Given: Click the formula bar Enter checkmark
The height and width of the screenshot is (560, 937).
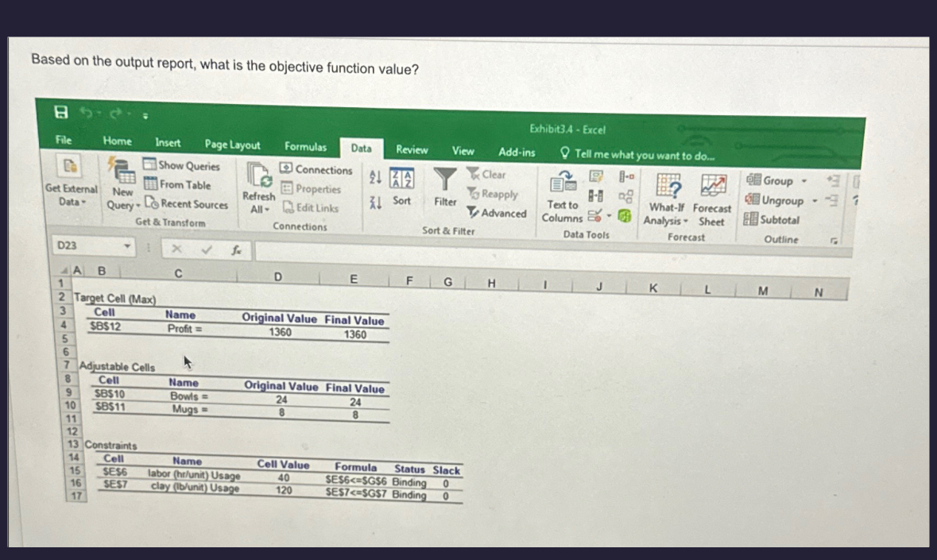Looking at the screenshot, I should coord(207,249).
